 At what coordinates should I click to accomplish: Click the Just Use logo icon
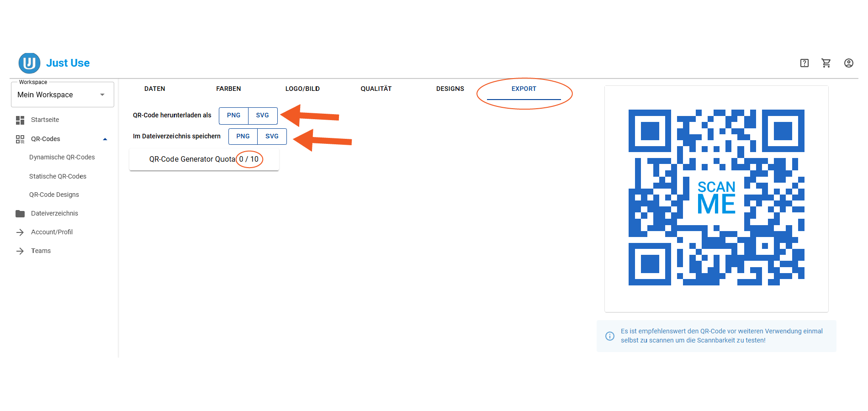click(x=29, y=63)
